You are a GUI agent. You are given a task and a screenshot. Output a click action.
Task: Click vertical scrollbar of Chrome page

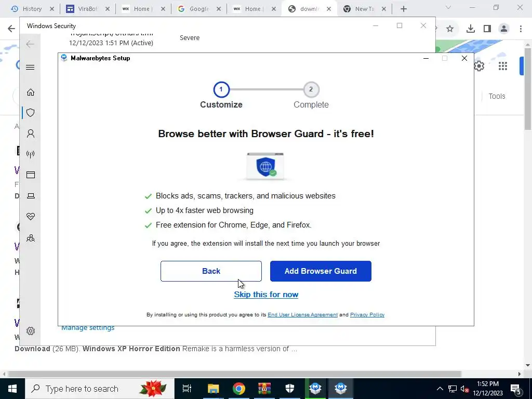(x=528, y=89)
